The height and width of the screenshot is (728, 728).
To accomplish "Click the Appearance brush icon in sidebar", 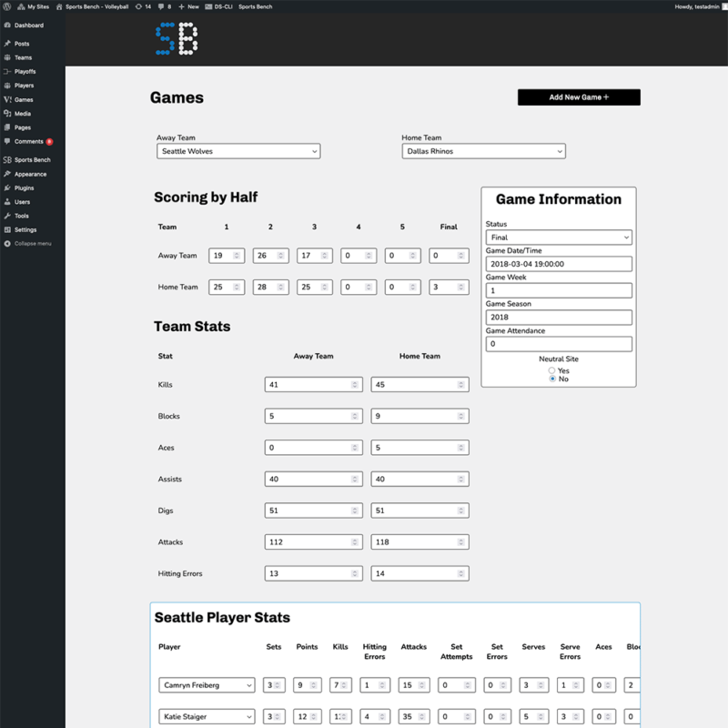I will [x=7, y=174].
